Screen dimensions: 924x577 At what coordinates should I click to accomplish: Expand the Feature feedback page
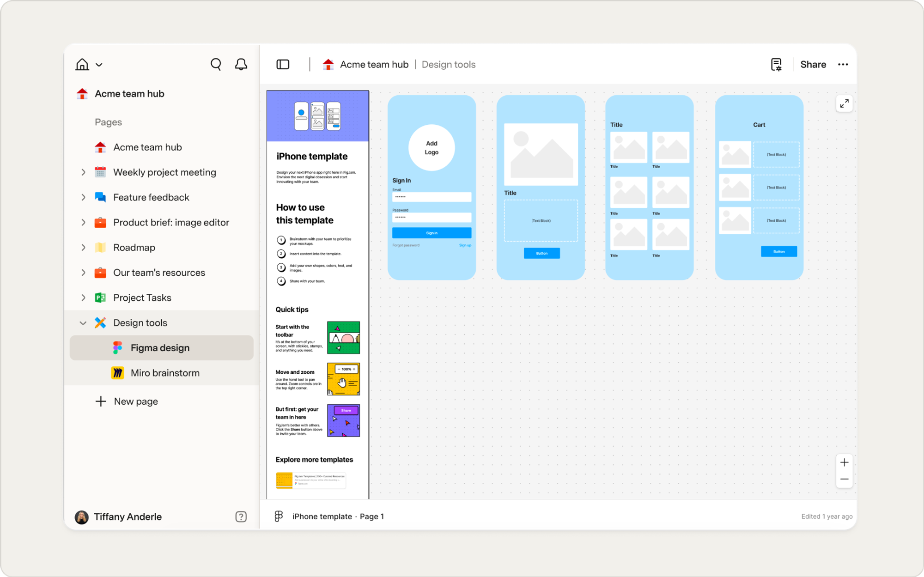[x=83, y=197]
